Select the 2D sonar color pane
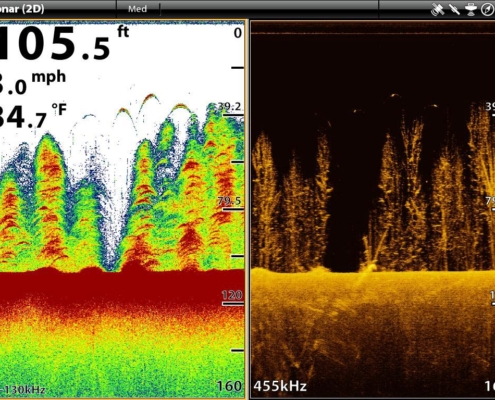495x400 pixels. [123, 209]
